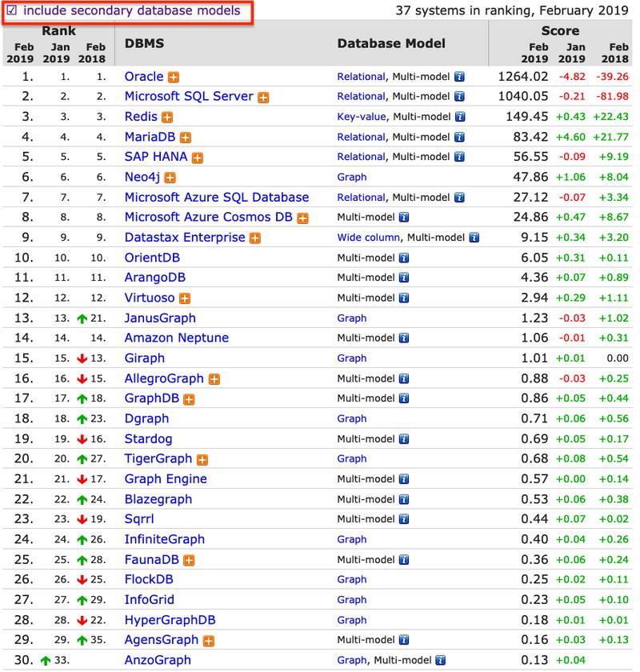Click the info icon in Microsoft SQL Server row
This screenshot has height=672, width=640.
(x=459, y=97)
